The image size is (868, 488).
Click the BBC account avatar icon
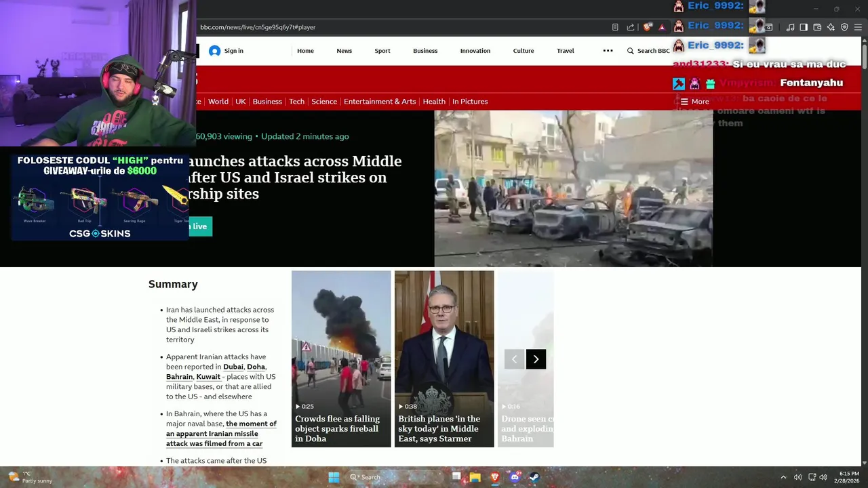click(215, 51)
